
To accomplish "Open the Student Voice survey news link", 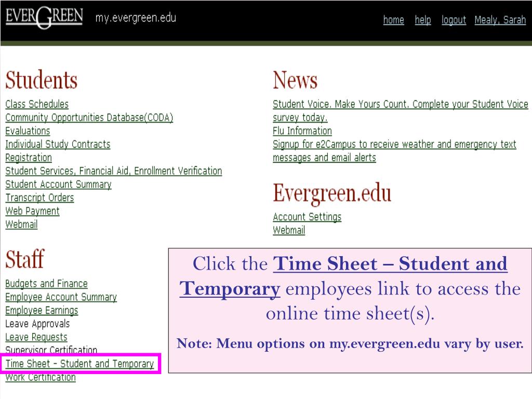I will click(401, 111).
